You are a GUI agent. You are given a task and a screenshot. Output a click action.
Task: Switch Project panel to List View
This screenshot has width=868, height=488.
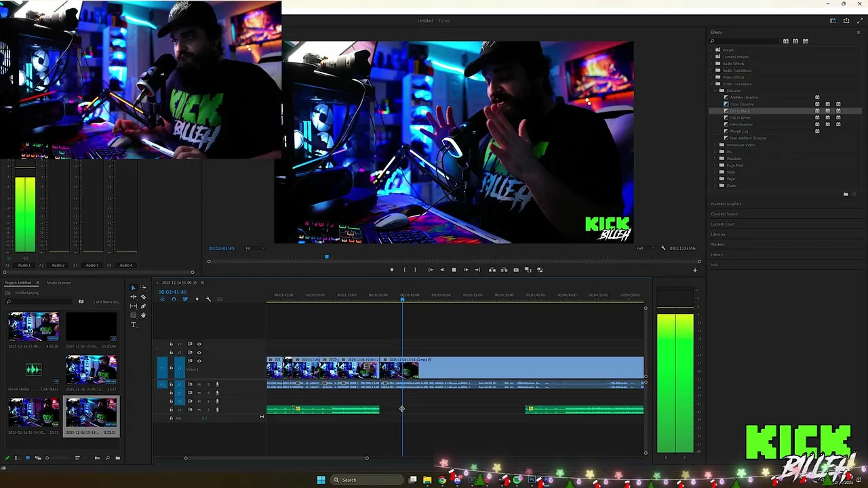pos(18,458)
